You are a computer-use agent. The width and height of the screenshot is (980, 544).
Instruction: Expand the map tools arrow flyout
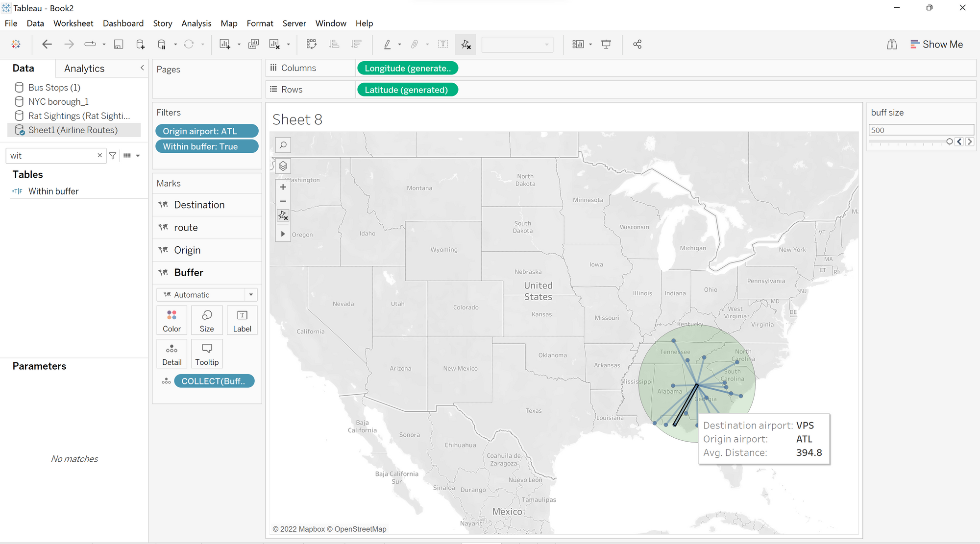click(283, 234)
